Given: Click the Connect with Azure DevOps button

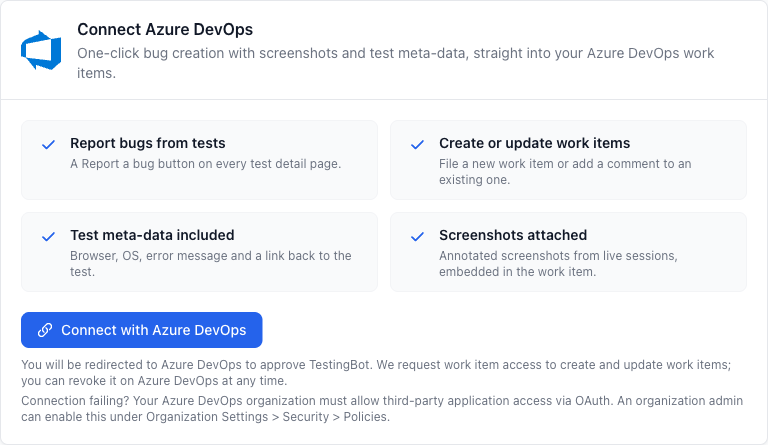Looking at the screenshot, I should 142,330.
